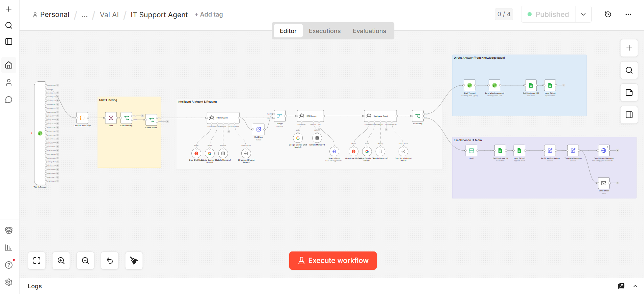Toggle the left sidebar panel icon
Viewport: 644px width, 294px height.
tap(9, 42)
